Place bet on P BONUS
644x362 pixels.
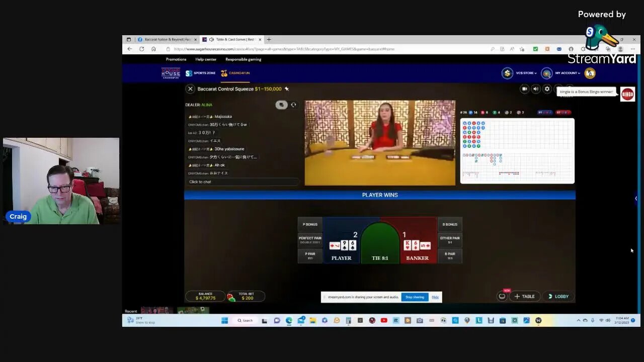click(310, 224)
